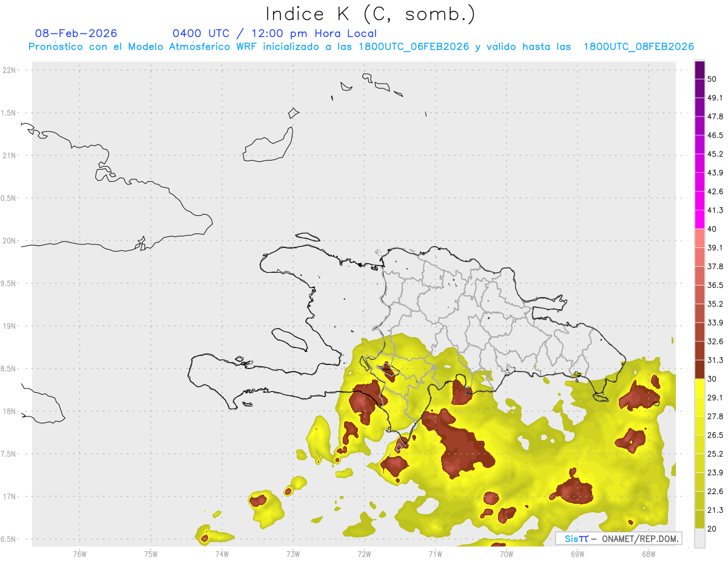Click the dark purple swatch between 49.1 and 50

699,89
